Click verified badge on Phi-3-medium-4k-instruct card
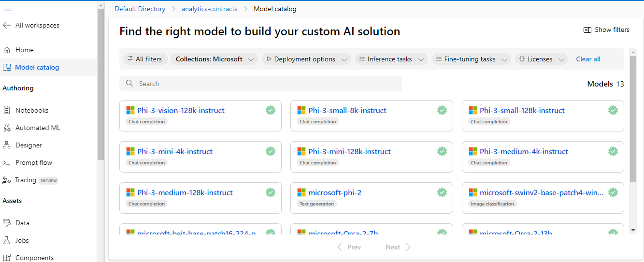The image size is (644, 262). [x=613, y=151]
